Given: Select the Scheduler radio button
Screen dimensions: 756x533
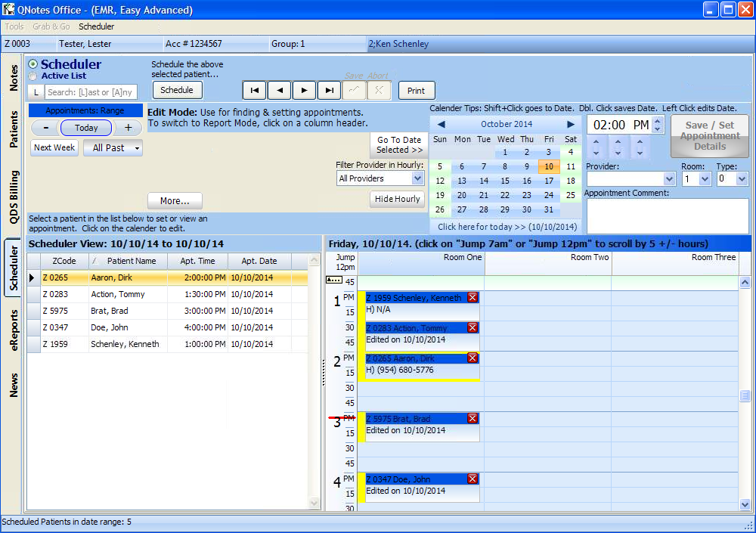Looking at the screenshot, I should pyautogui.click(x=32, y=64).
